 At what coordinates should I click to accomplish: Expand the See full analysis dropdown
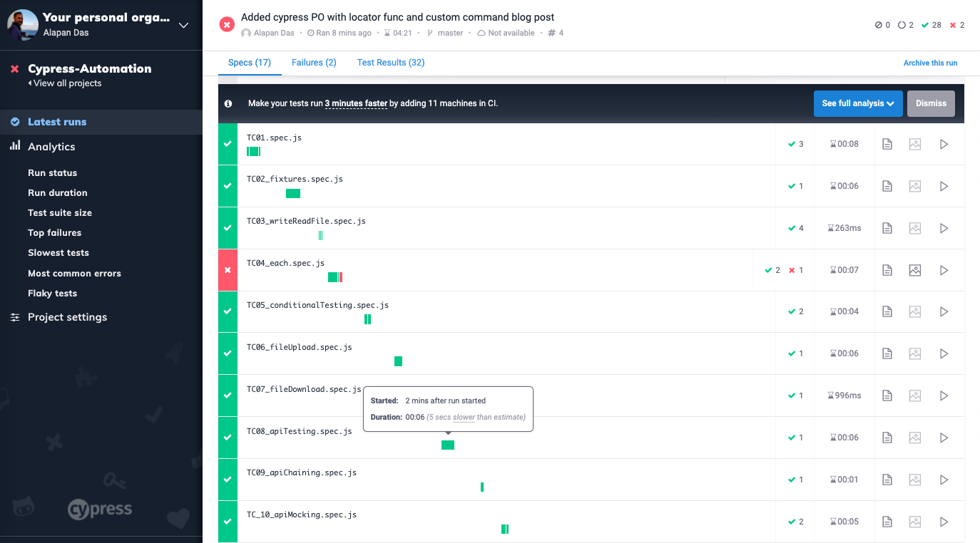click(858, 103)
